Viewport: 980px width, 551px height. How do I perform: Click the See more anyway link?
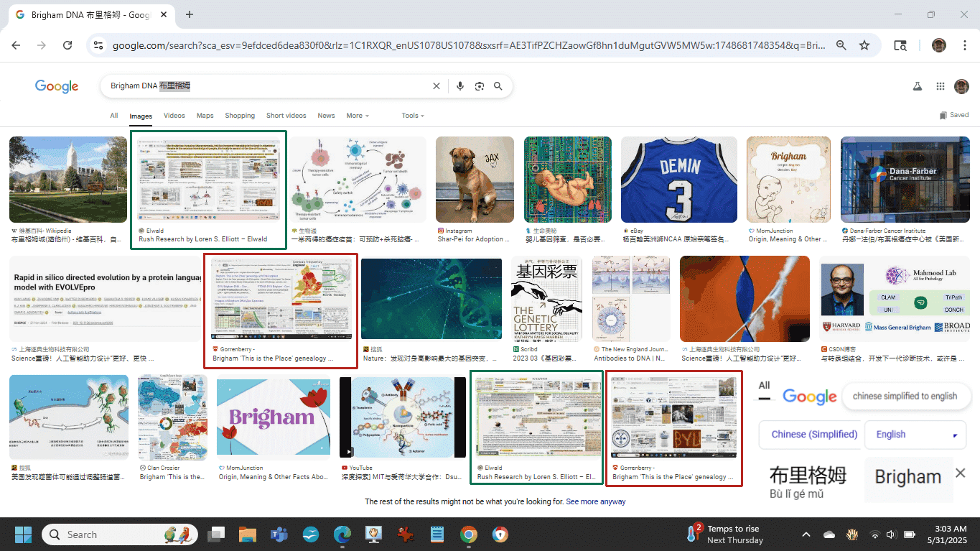pyautogui.click(x=596, y=501)
